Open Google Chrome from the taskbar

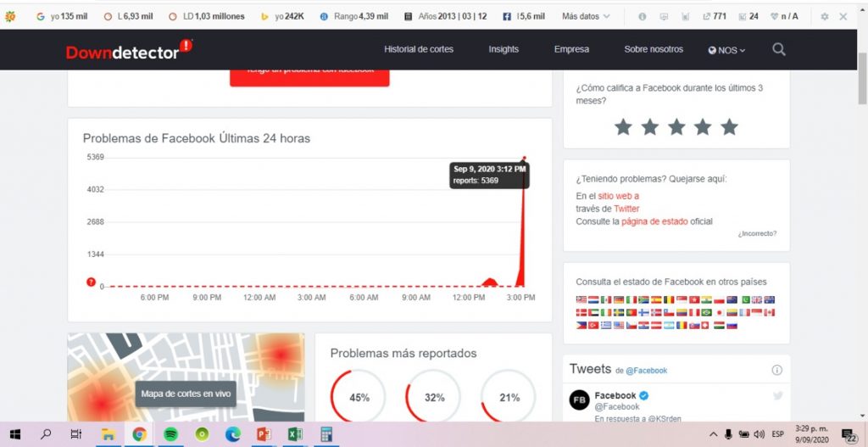(139, 434)
